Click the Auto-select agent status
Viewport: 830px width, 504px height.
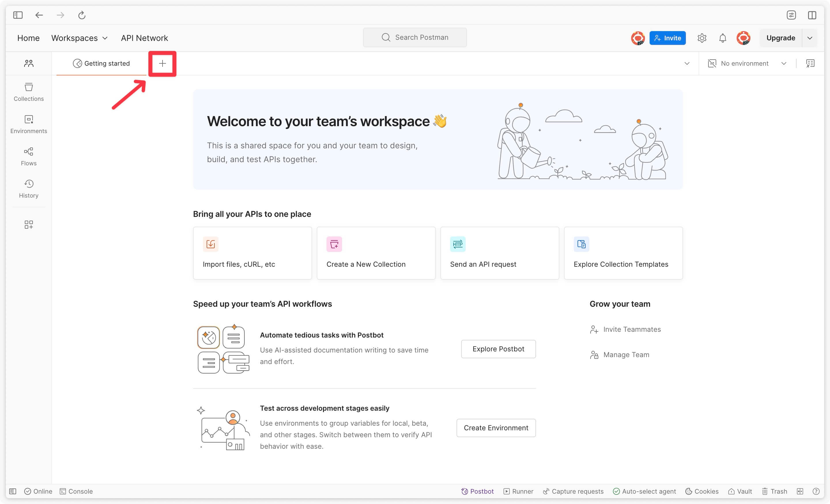(x=644, y=491)
